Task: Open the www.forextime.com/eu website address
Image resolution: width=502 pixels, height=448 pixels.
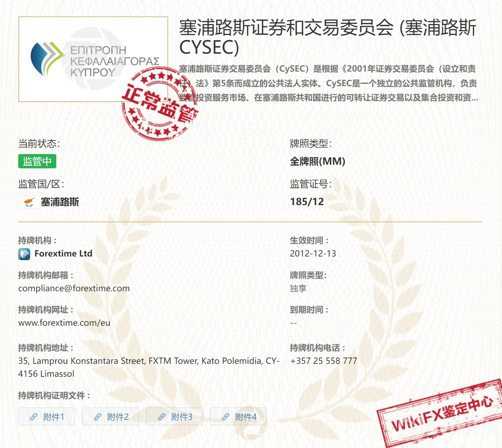Action: [64, 323]
